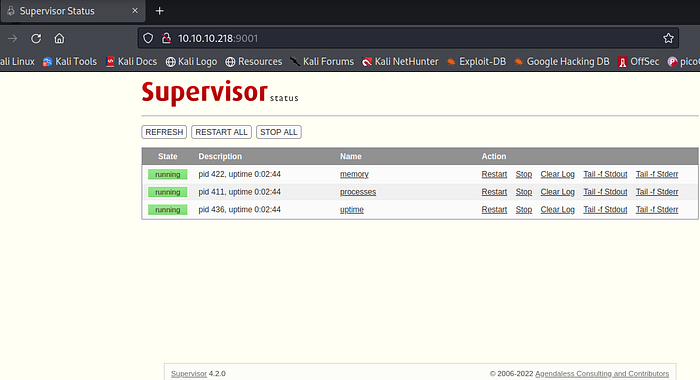The image size is (700, 380).
Task: Tail -f Stdout for processes row
Action: tap(605, 192)
